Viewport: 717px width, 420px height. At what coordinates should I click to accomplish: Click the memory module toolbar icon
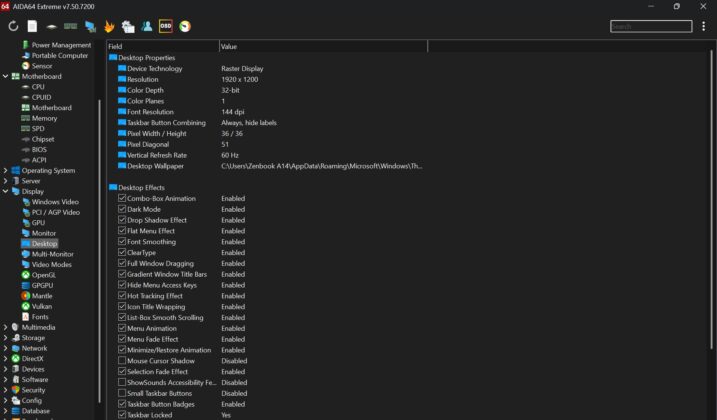coord(70,26)
